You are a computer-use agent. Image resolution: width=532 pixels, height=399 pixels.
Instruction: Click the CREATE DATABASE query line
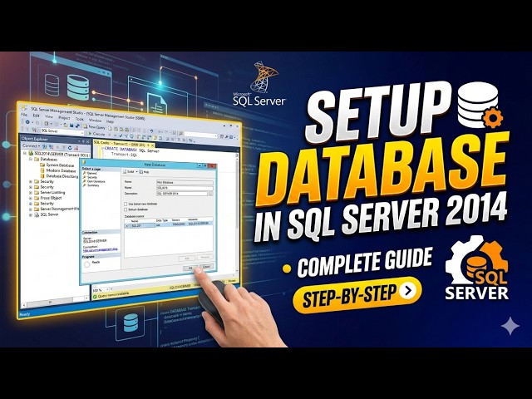[131, 150]
